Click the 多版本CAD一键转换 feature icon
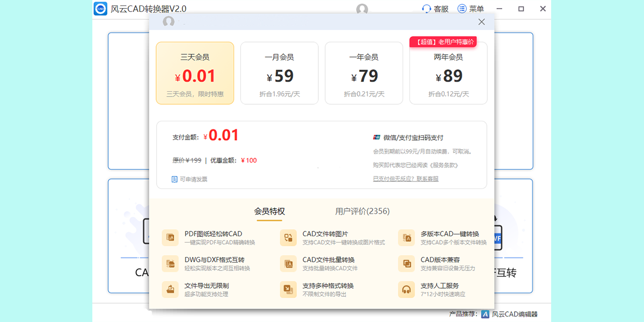Viewport: 644px width, 322px height. [406, 237]
